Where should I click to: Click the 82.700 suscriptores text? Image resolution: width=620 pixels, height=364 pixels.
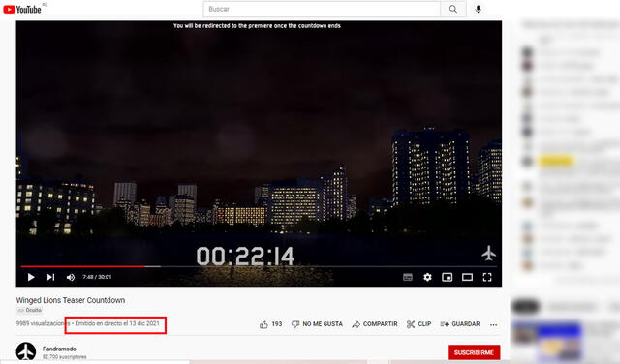pyautogui.click(x=64, y=357)
